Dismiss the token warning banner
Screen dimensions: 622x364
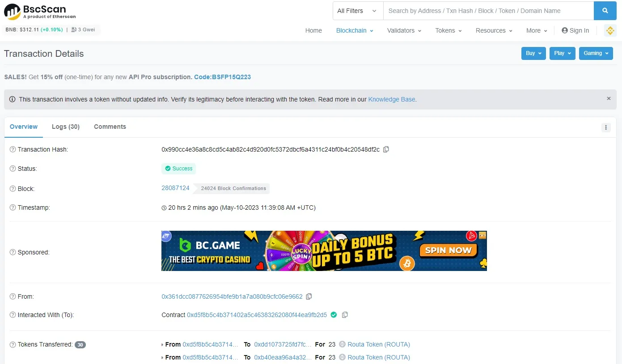[x=609, y=98]
